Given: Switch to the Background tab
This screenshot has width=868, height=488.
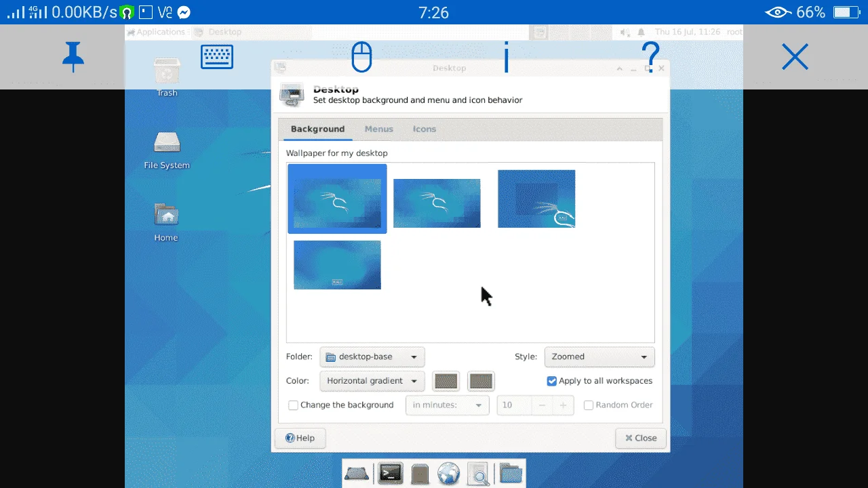Looking at the screenshot, I should click(x=317, y=129).
